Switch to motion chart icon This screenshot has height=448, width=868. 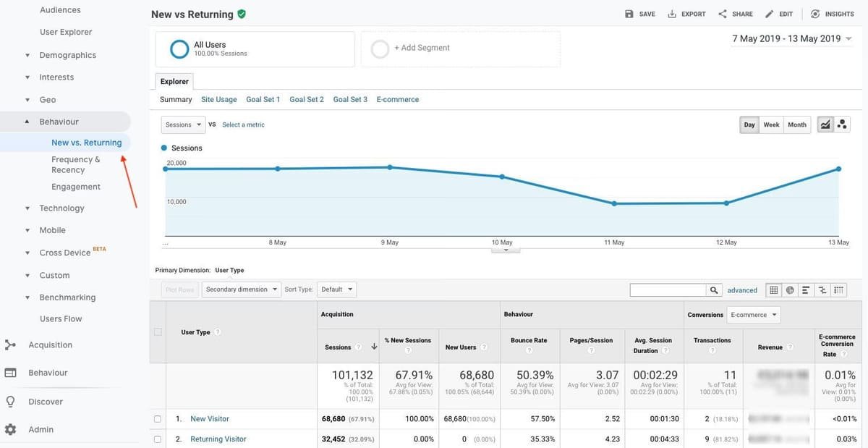pos(842,124)
